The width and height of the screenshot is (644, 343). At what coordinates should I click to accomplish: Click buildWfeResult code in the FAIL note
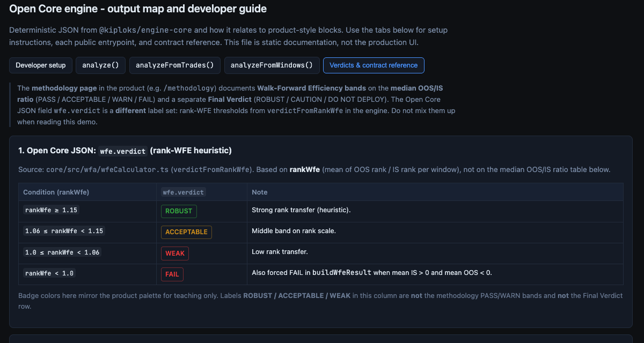[342, 273]
